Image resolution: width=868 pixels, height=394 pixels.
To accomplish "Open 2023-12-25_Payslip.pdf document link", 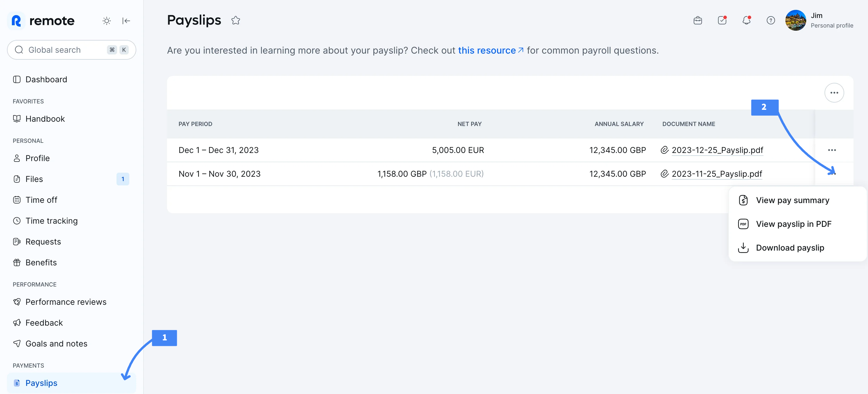I will pyautogui.click(x=717, y=150).
